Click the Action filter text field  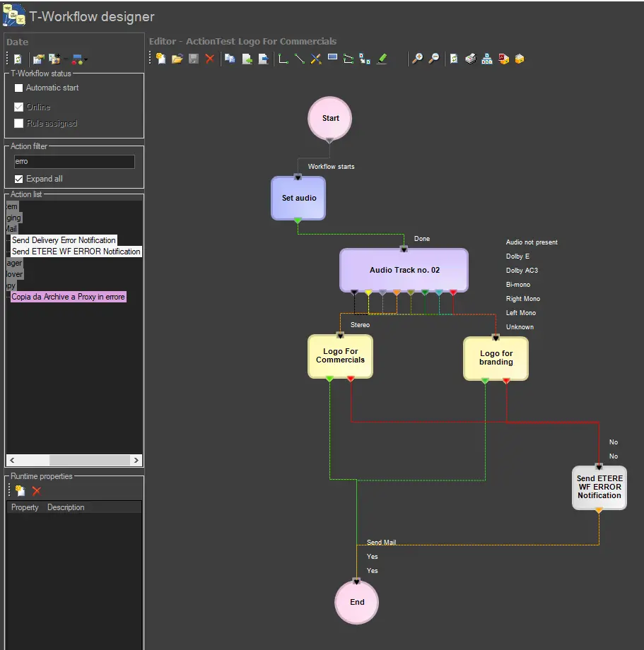pos(74,162)
